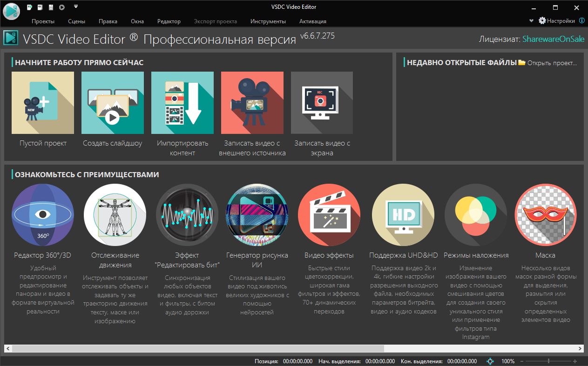The width and height of the screenshot is (588, 366).
Task: Click the new project quick-access icon
Action: click(x=30, y=7)
